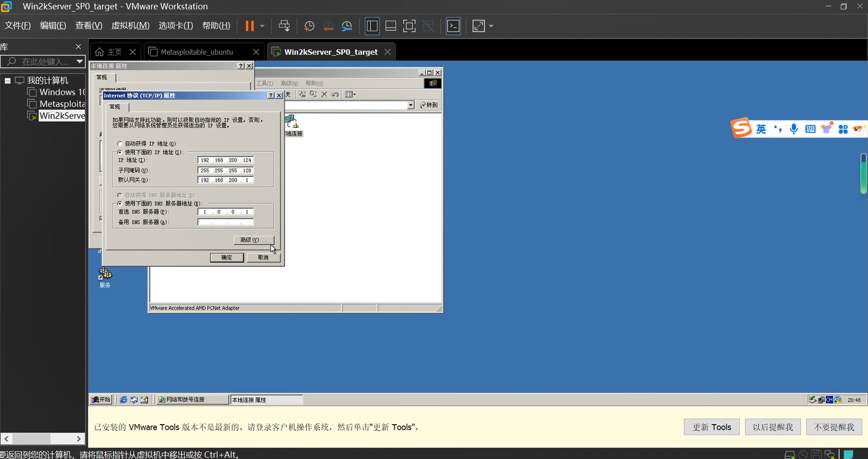Open the 虚拟机(M) menu
Image resolution: width=868 pixels, height=459 pixels.
tap(130, 26)
